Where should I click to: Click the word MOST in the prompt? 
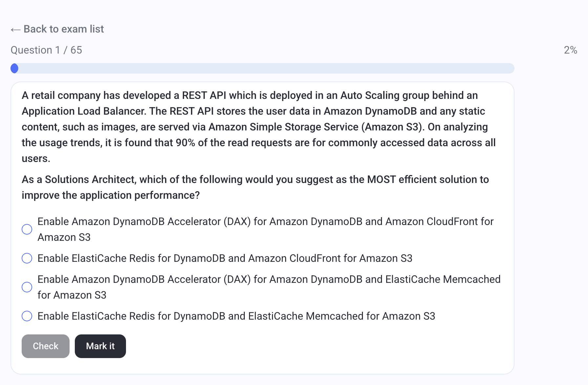[381, 179]
